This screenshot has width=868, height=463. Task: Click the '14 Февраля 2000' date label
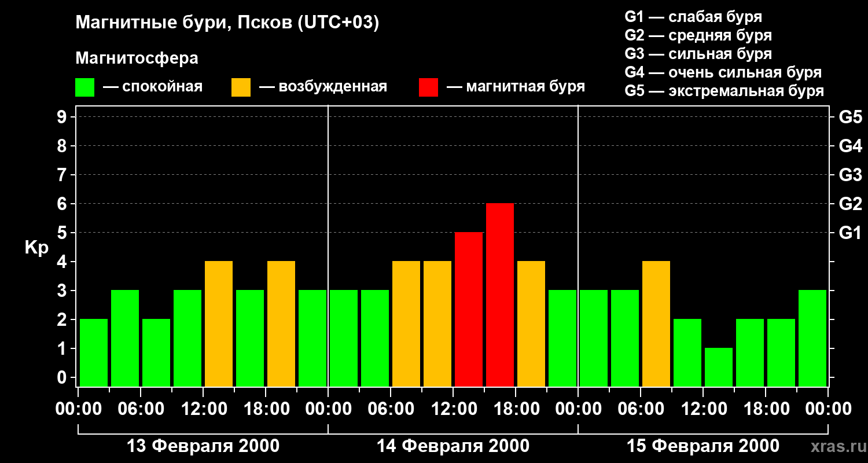pos(453,446)
